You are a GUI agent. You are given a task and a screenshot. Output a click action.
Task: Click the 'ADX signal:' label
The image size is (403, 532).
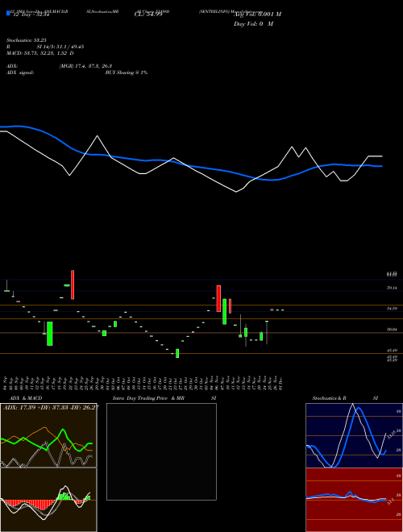point(20,73)
